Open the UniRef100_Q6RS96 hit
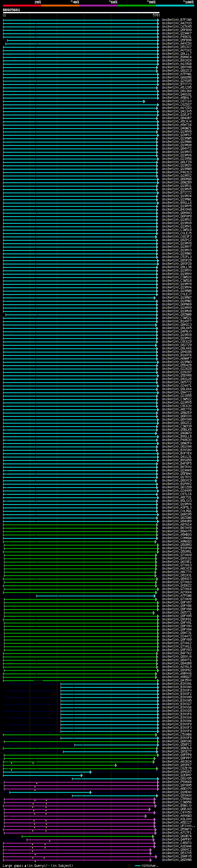The height and width of the screenshot is (868, 197). tap(177, 741)
